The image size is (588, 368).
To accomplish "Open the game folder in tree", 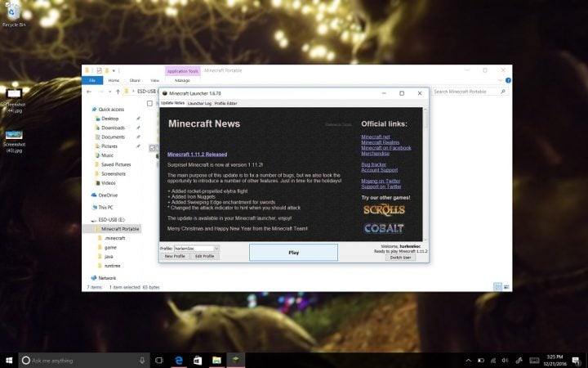I will [110, 248].
